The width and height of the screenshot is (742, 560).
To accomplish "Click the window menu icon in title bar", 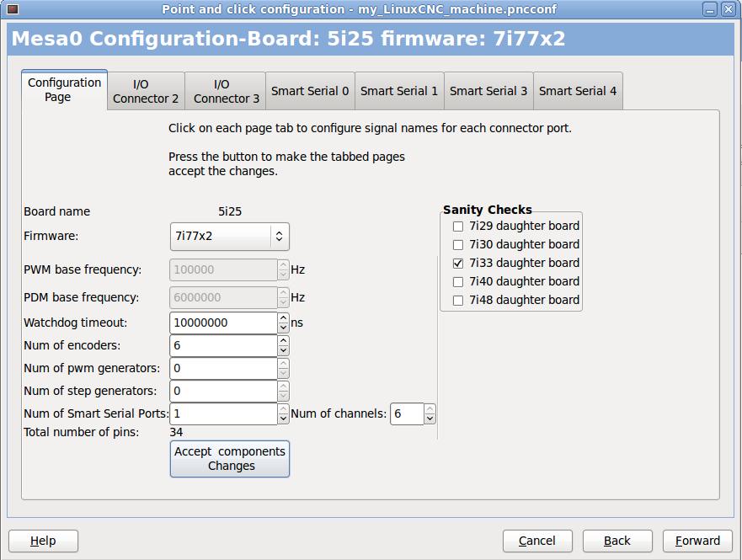I will point(13,8).
